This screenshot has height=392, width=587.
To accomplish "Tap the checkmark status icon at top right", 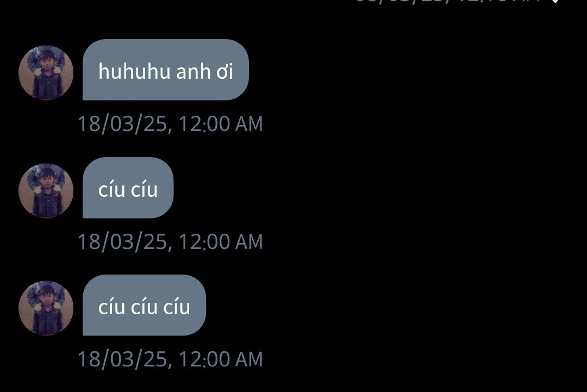I will pyautogui.click(x=555, y=1).
